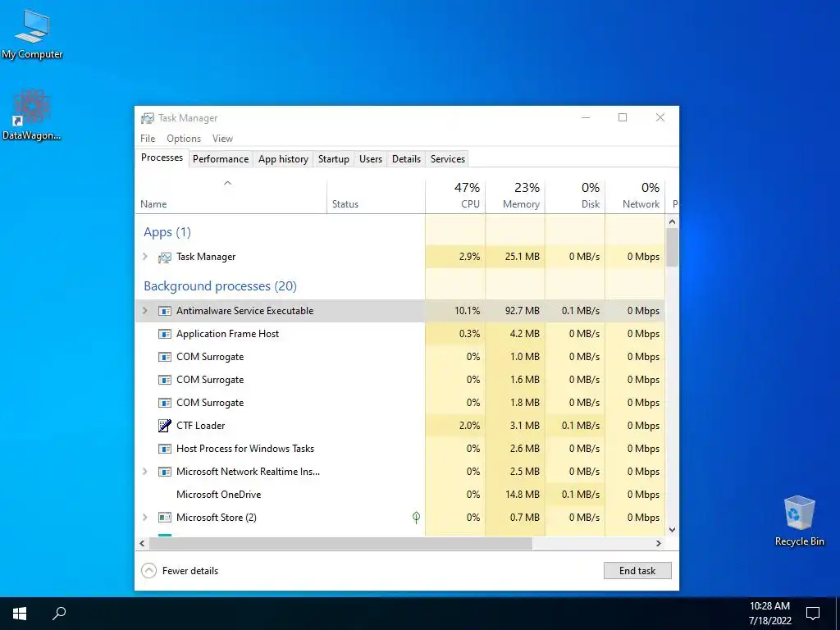Click sort arrow above Name column

click(x=228, y=183)
